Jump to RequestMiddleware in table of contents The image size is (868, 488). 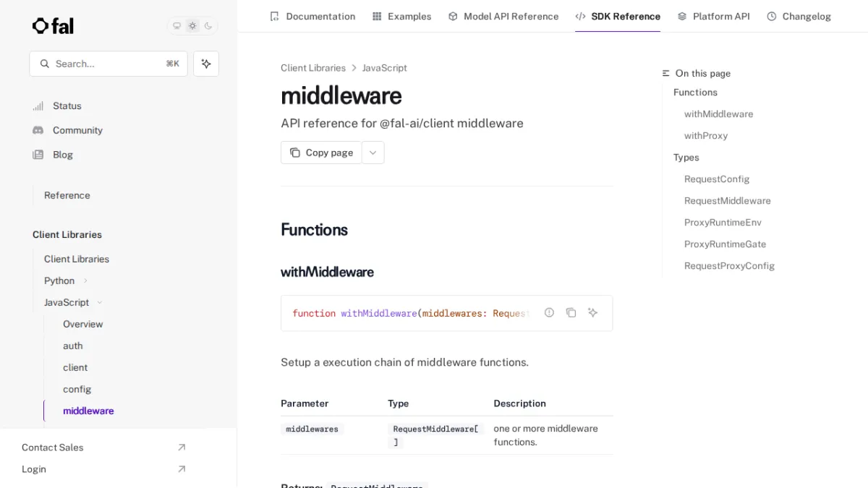tap(727, 201)
